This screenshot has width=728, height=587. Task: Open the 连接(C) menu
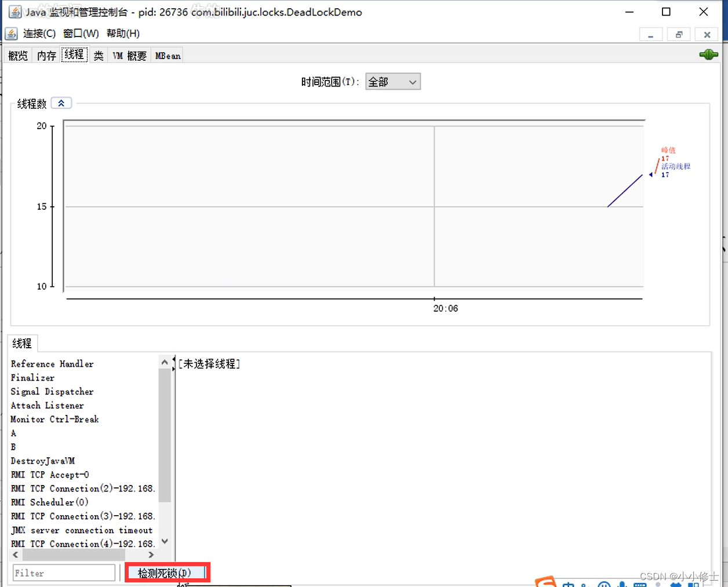39,34
